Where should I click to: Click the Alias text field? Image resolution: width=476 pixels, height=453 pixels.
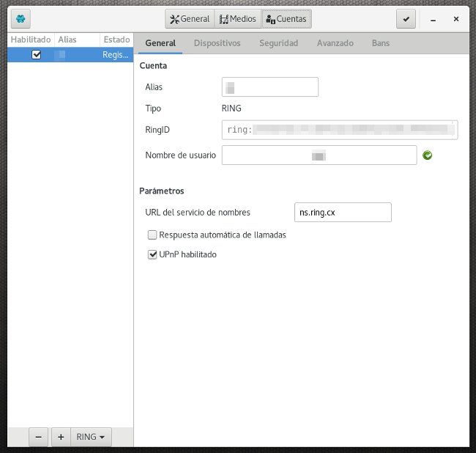[269, 87]
